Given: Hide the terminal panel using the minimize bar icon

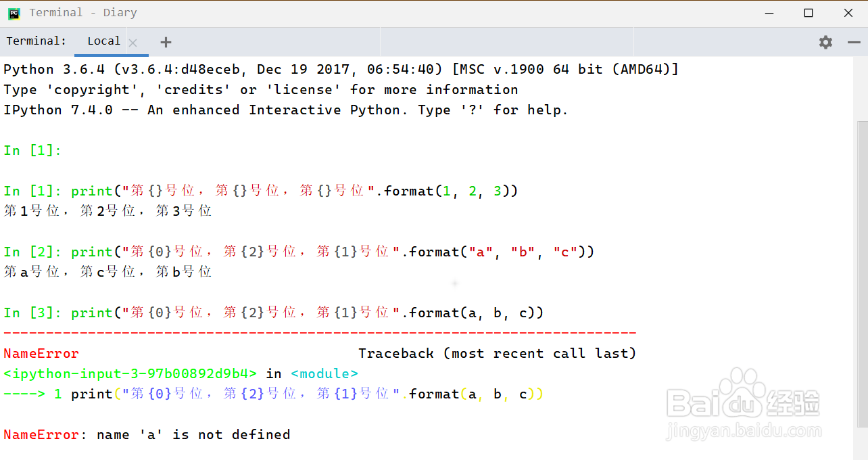Looking at the screenshot, I should (x=853, y=41).
